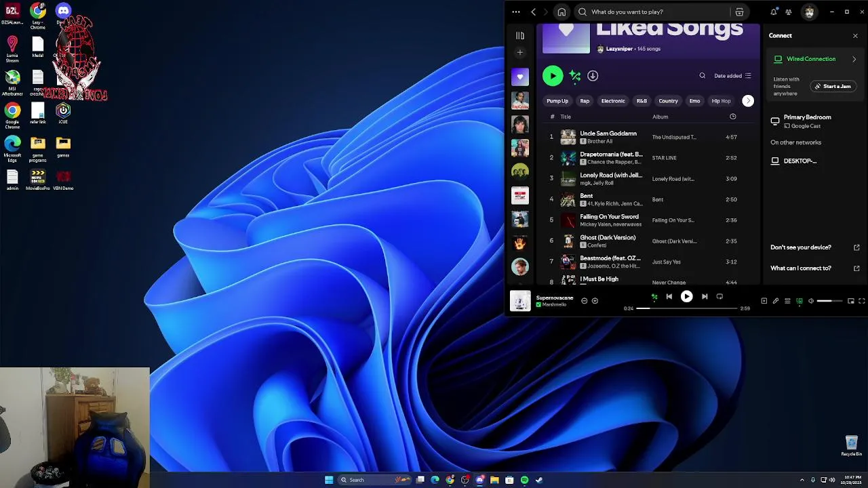Show hidden system tray icons chevron

pyautogui.click(x=802, y=480)
